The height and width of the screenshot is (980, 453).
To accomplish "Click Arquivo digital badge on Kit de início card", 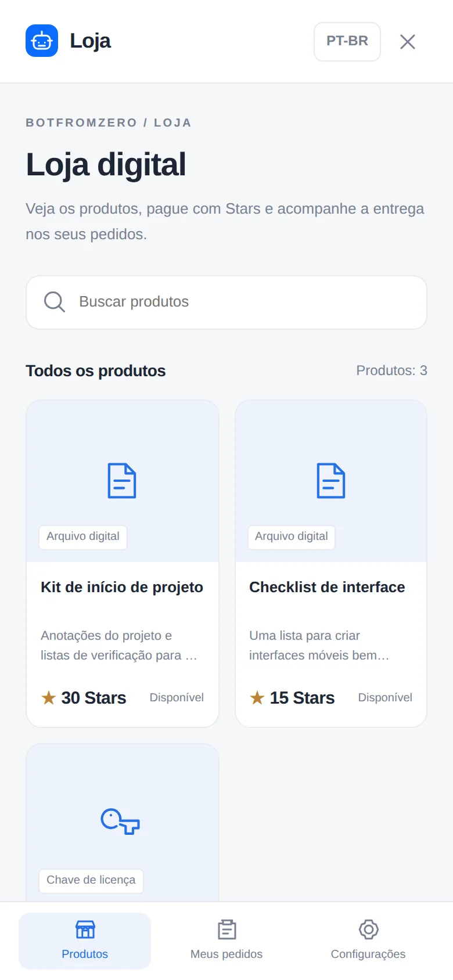I will pos(83,536).
